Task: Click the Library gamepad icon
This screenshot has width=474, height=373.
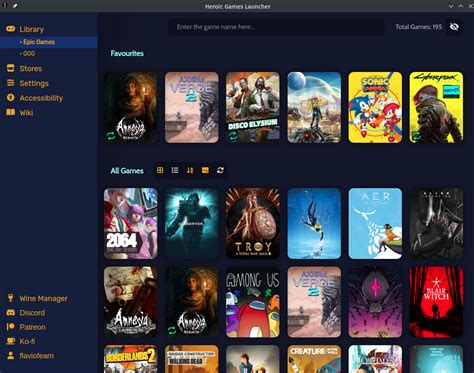Action: pos(11,29)
